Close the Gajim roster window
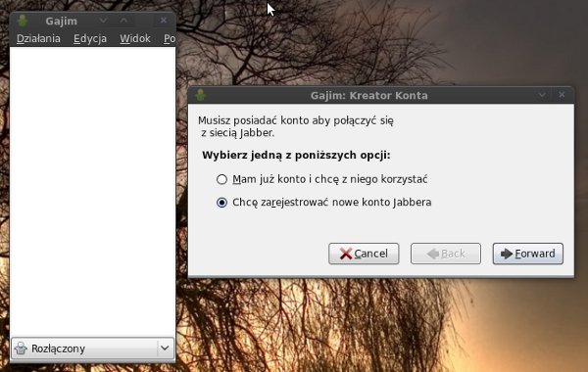The width and height of the screenshot is (588, 372). (x=164, y=21)
